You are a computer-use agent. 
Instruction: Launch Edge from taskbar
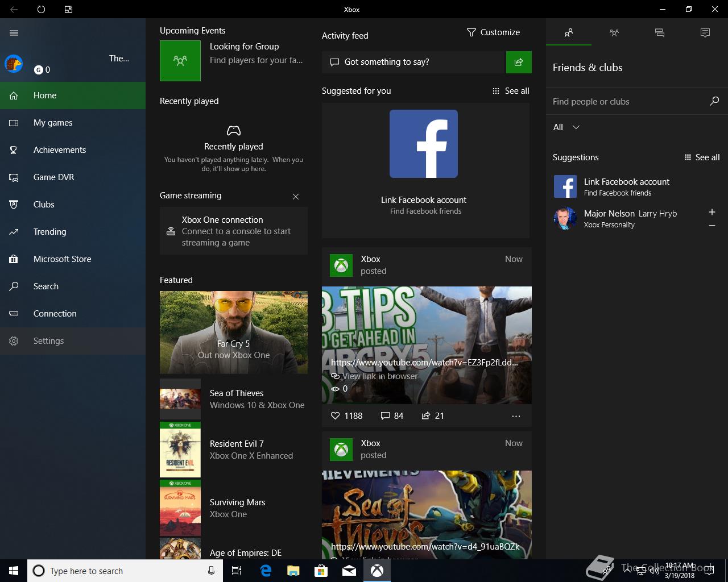click(266, 571)
